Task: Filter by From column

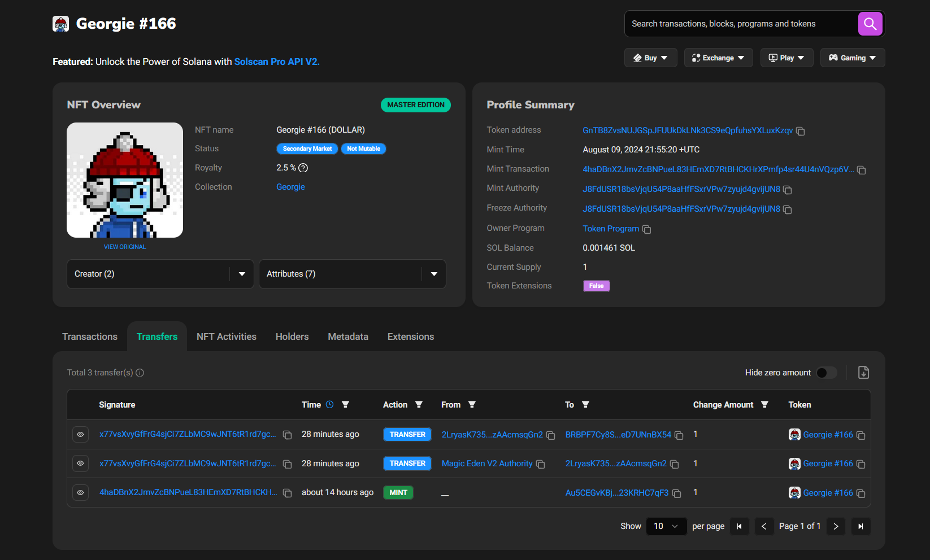Action: [472, 405]
